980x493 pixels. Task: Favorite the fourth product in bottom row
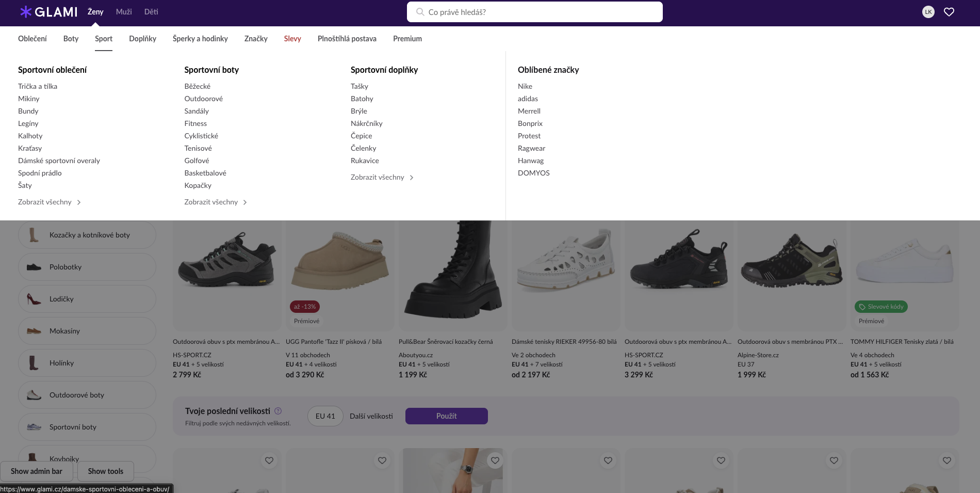pyautogui.click(x=608, y=460)
